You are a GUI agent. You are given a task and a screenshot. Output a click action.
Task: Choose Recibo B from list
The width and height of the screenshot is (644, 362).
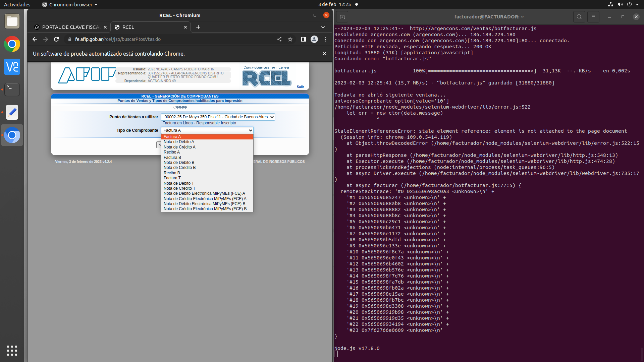207,173
